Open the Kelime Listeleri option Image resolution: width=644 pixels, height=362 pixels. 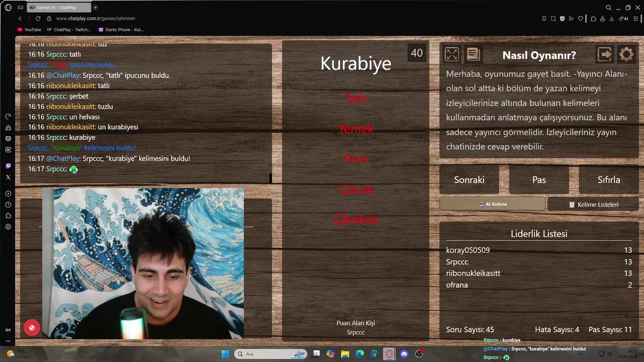(x=593, y=204)
